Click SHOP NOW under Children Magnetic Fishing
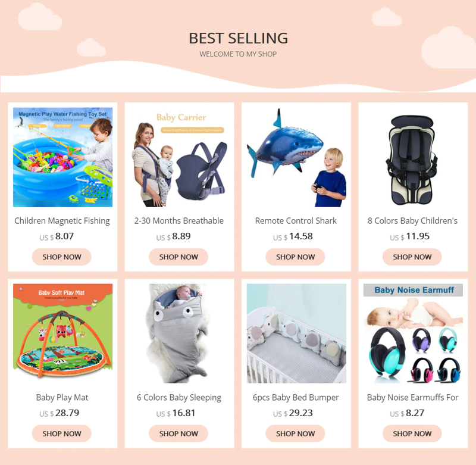Image resolution: width=476 pixels, height=465 pixels. pyautogui.click(x=62, y=257)
